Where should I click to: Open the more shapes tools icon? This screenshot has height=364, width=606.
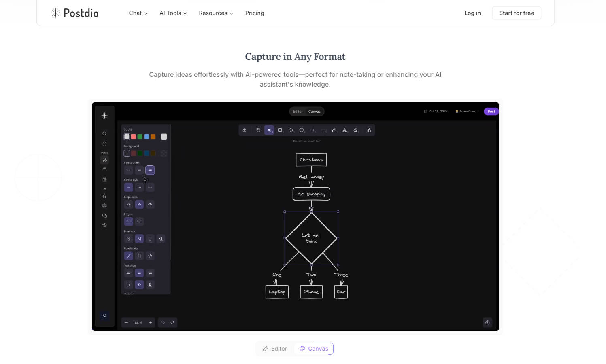click(369, 130)
